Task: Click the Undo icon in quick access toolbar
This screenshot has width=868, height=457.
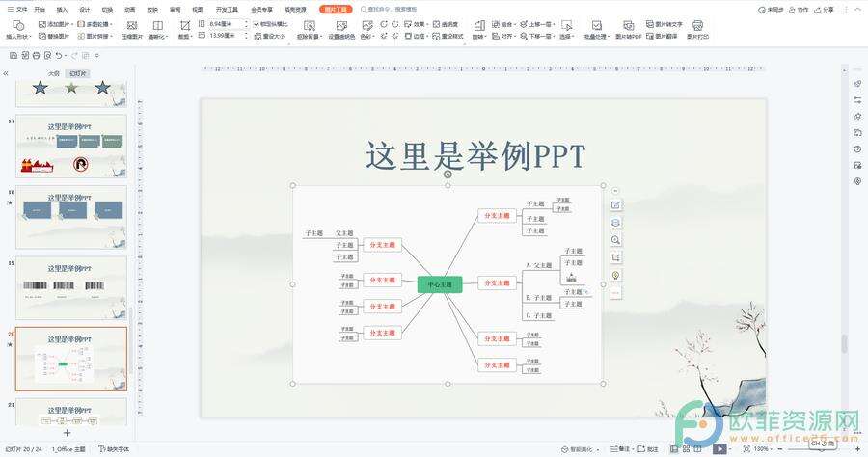Action: [58, 55]
